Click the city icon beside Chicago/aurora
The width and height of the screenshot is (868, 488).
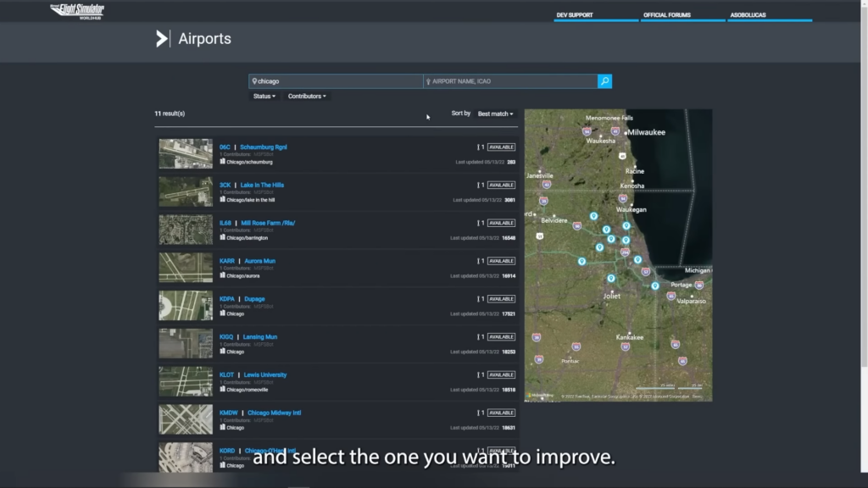(x=223, y=275)
